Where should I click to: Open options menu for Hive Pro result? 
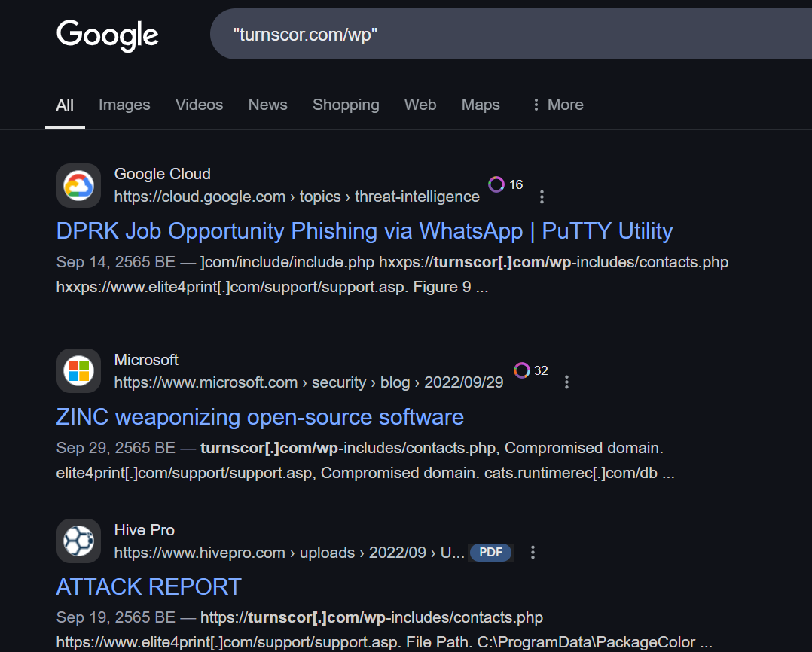click(533, 553)
